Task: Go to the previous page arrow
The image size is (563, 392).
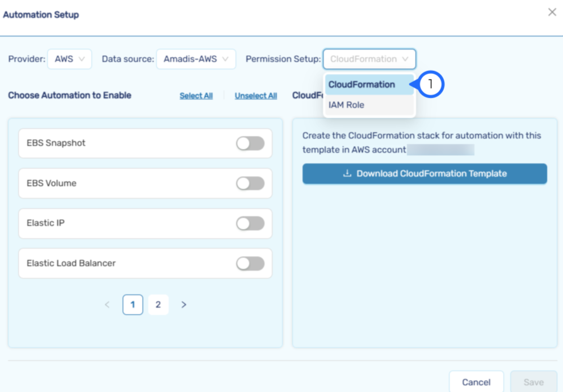Action: point(107,305)
